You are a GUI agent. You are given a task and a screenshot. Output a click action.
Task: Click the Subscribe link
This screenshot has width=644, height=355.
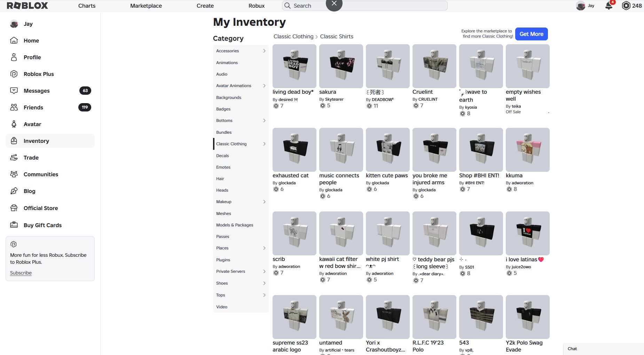point(21,273)
